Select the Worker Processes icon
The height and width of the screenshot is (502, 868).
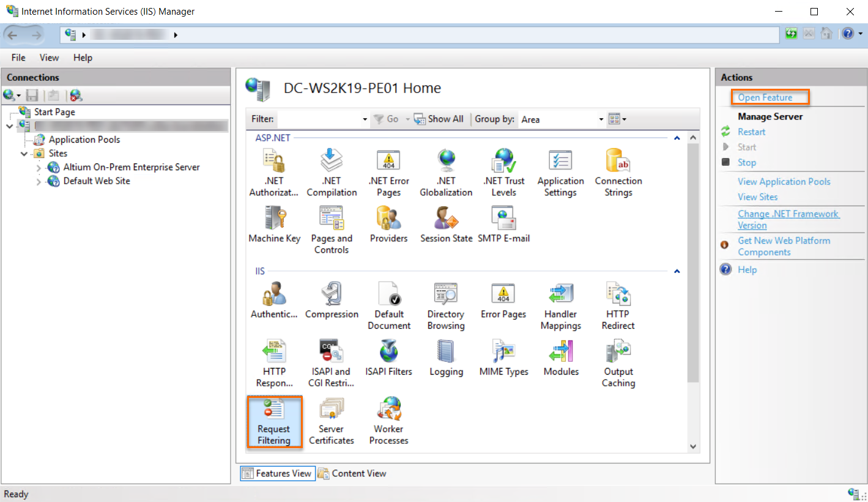pyautogui.click(x=388, y=421)
